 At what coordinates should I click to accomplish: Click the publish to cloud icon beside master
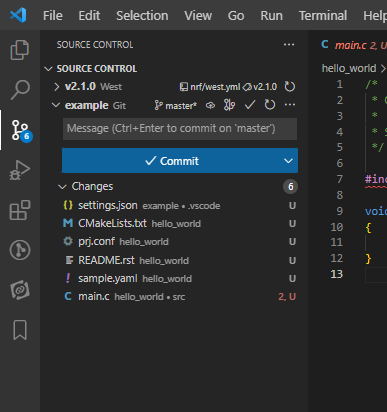coord(210,106)
